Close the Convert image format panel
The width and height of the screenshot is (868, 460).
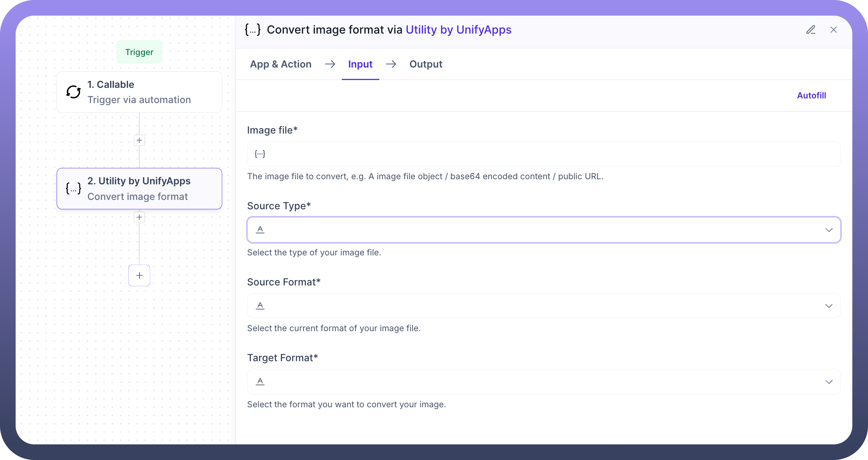(833, 30)
